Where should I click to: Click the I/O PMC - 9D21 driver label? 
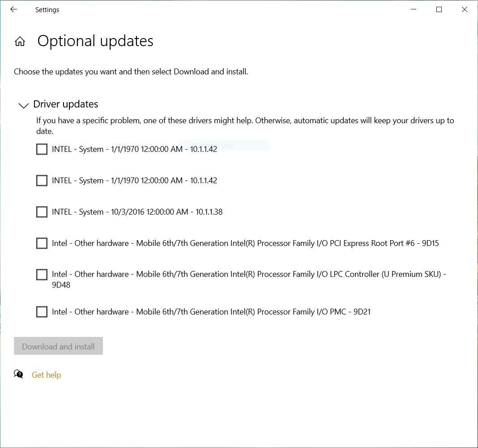pos(211,312)
